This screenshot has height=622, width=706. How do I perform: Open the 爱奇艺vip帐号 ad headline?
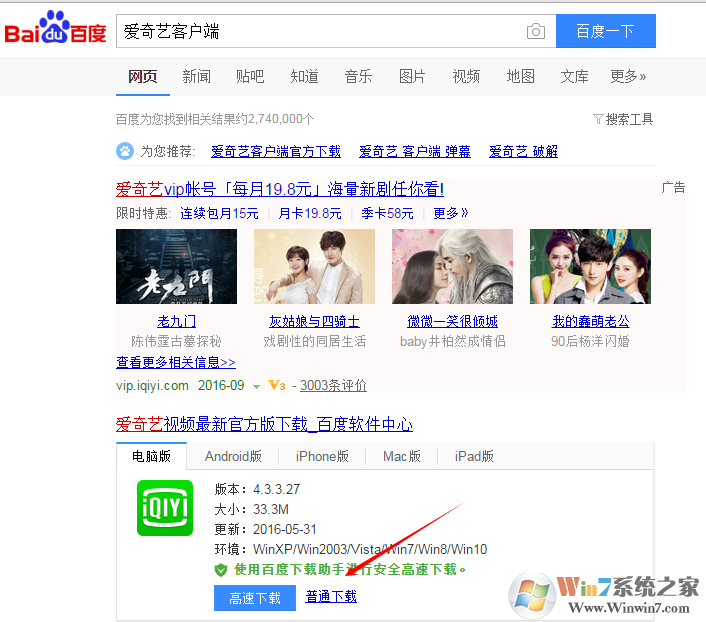tap(280, 189)
